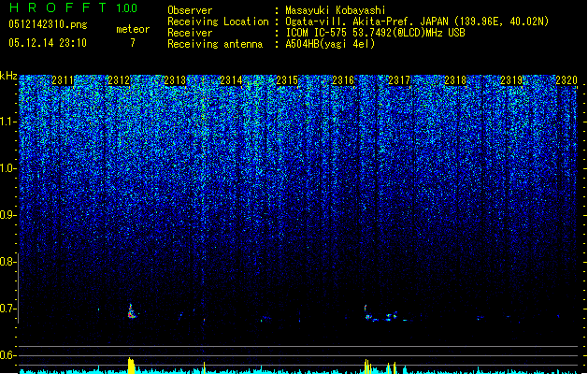Click the 2311 time marker
Screen dimensions: 588x374
[63, 80]
